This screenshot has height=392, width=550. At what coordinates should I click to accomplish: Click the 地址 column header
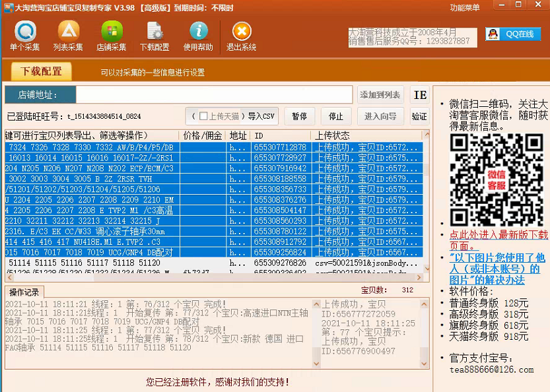(x=238, y=136)
